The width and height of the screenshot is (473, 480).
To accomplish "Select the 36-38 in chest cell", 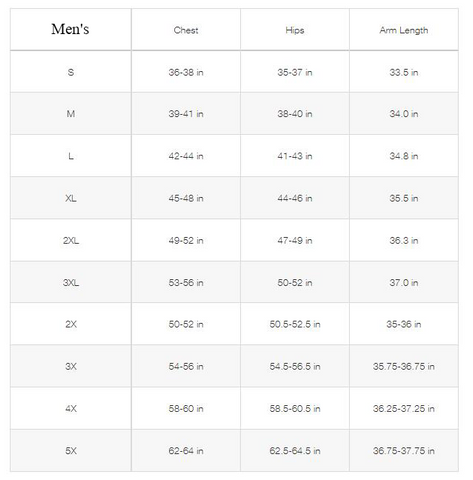I will click(x=186, y=72).
